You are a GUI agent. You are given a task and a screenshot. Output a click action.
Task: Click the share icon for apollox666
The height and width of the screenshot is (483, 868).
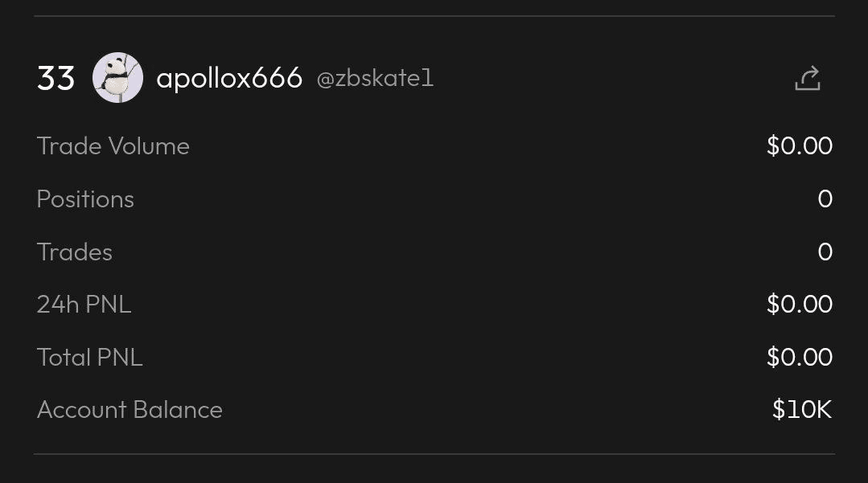(x=807, y=78)
